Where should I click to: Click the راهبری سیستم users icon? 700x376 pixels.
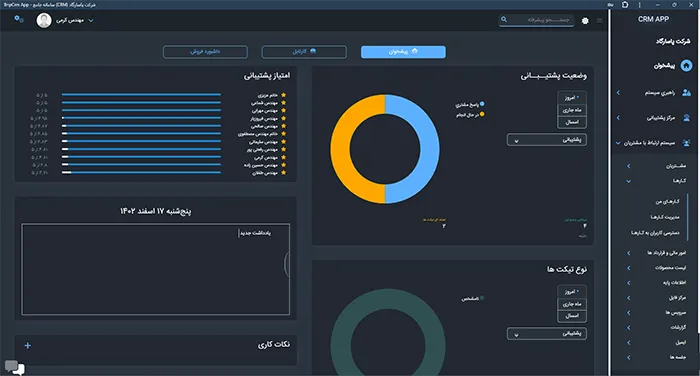tap(687, 93)
